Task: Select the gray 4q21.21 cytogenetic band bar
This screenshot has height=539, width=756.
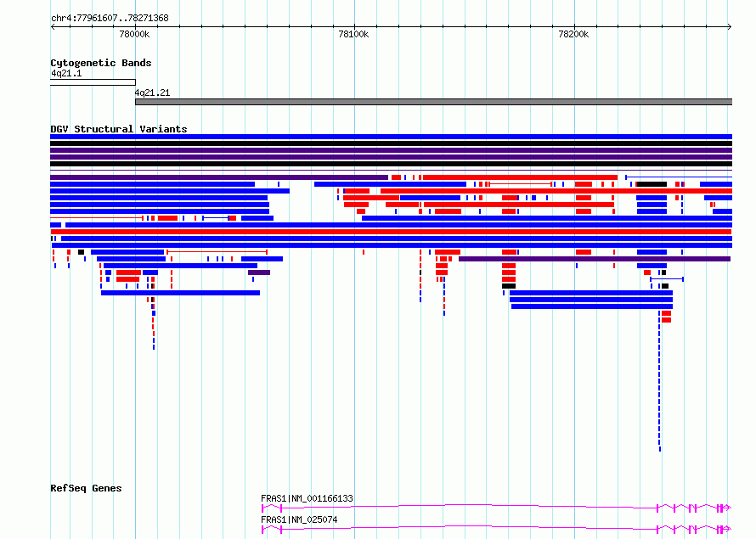Action: [x=434, y=102]
